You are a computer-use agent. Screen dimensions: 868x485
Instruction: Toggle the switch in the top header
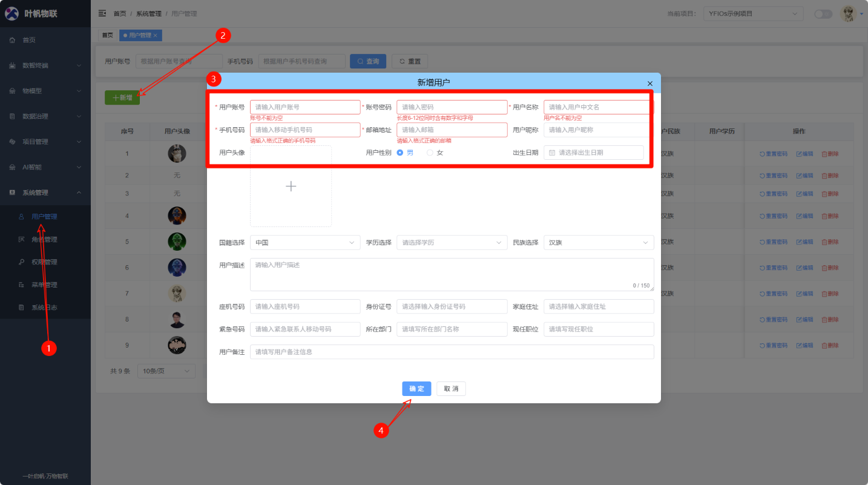[x=823, y=14]
